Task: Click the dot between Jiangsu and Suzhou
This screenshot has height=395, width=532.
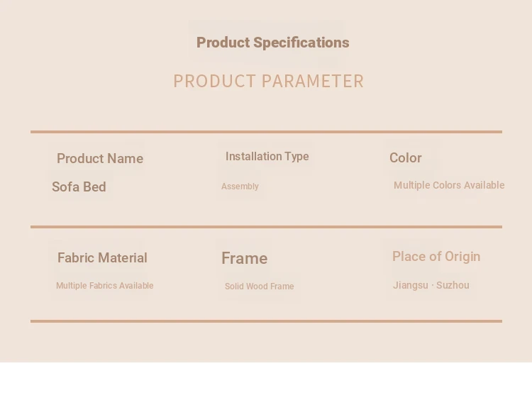Action: [x=432, y=286]
